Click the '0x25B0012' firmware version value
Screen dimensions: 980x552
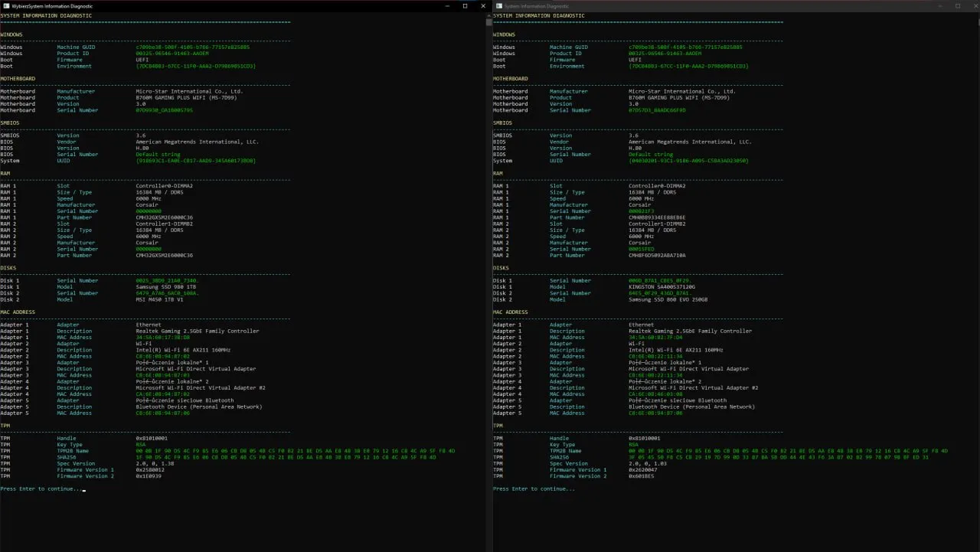pyautogui.click(x=149, y=469)
